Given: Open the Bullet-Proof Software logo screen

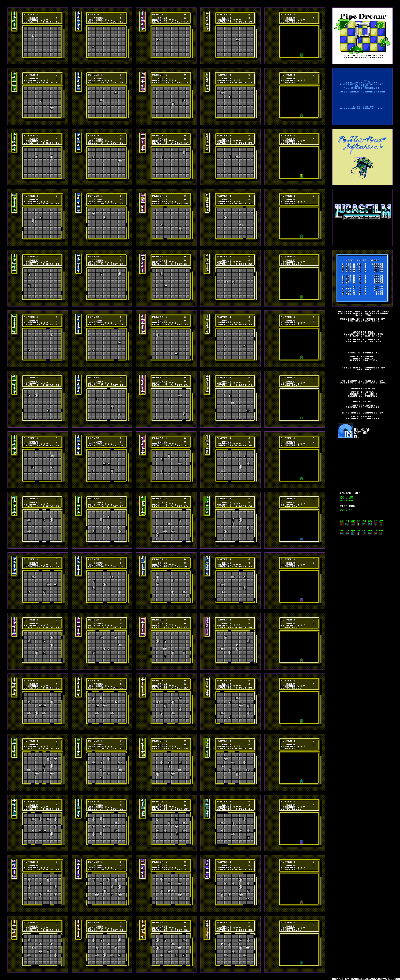Looking at the screenshot, I should [x=362, y=157].
